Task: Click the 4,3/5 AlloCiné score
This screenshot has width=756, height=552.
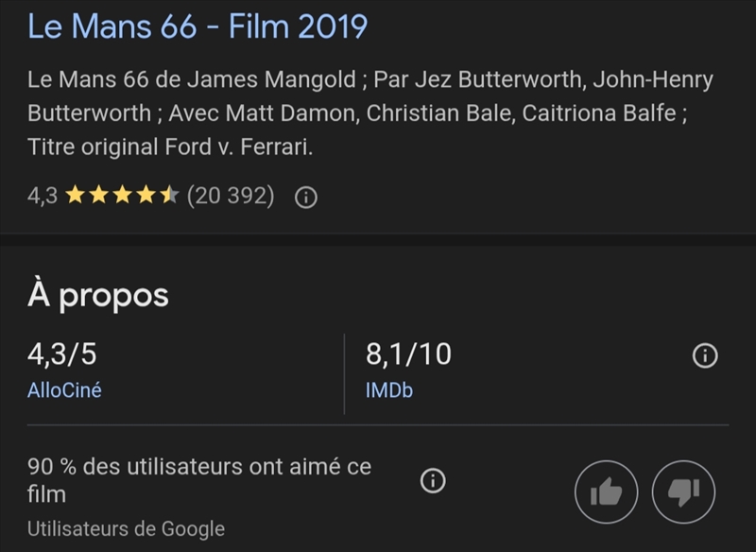Action: click(62, 355)
